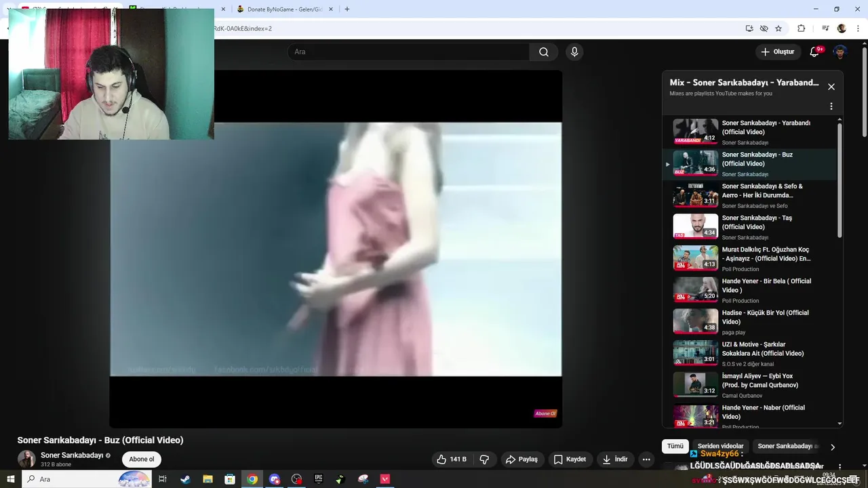Open Windows Start menu
The image size is (868, 488).
(x=11, y=479)
